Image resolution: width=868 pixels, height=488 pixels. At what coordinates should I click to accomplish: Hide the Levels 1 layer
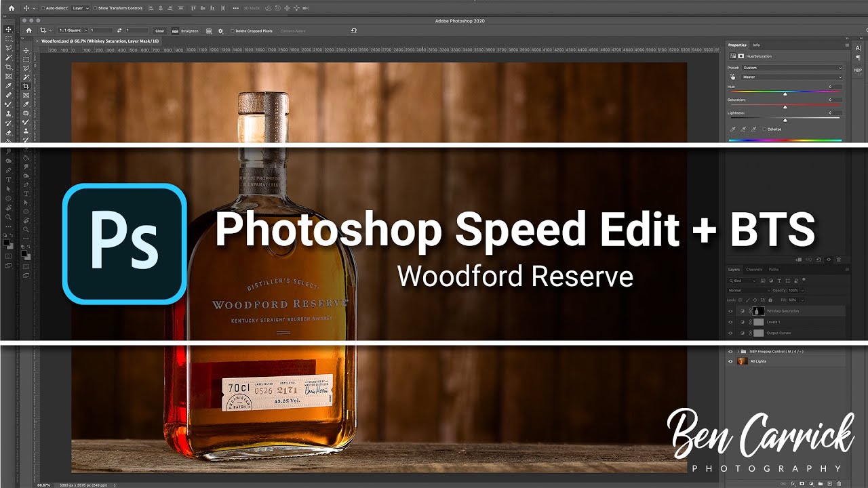click(x=730, y=322)
